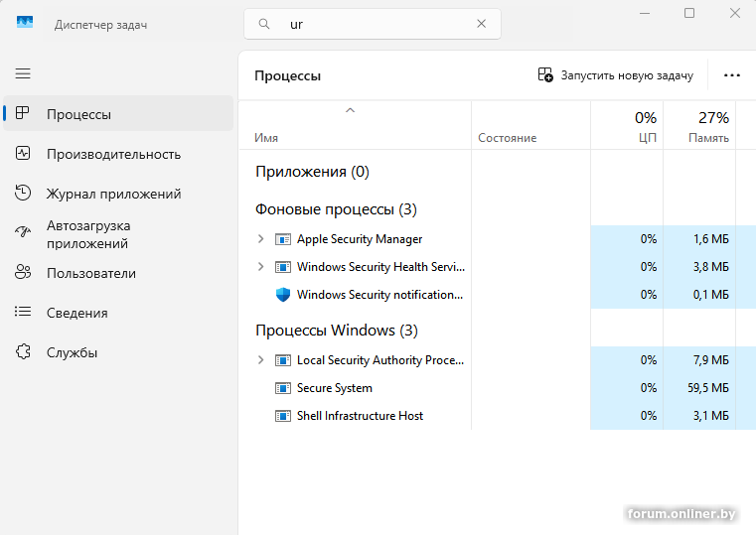Clear search text with the X button

[x=482, y=24]
